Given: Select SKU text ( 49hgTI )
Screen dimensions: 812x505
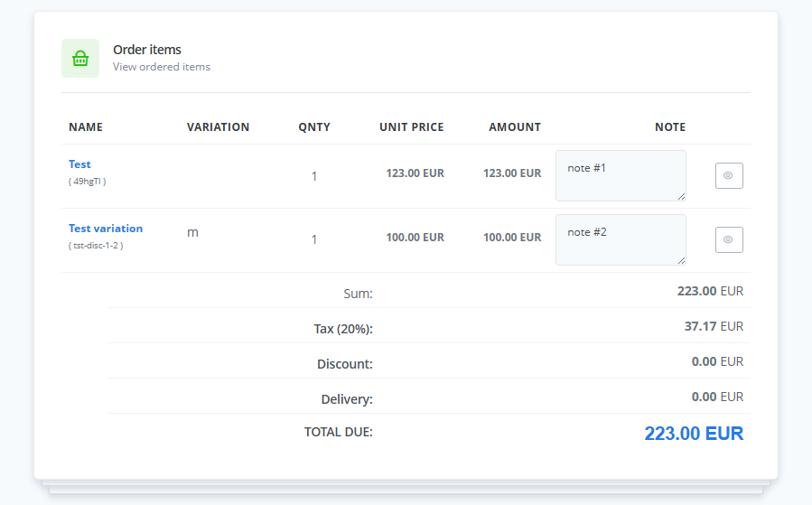Looking at the screenshot, I should click(x=87, y=182).
